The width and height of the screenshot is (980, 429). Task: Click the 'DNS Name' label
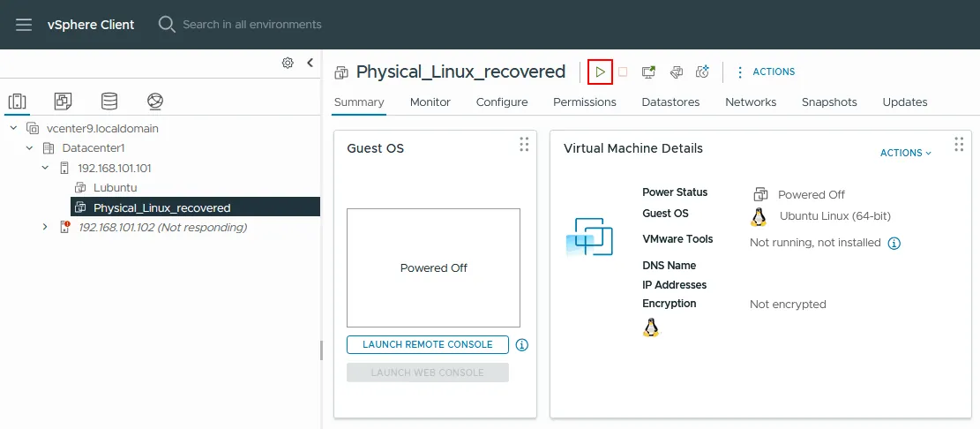[x=670, y=265]
